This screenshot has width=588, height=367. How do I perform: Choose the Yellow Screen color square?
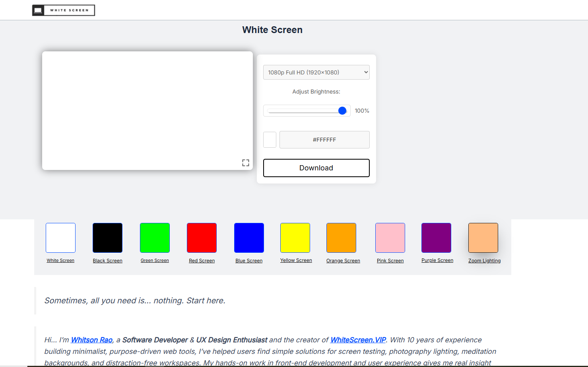coord(296,238)
